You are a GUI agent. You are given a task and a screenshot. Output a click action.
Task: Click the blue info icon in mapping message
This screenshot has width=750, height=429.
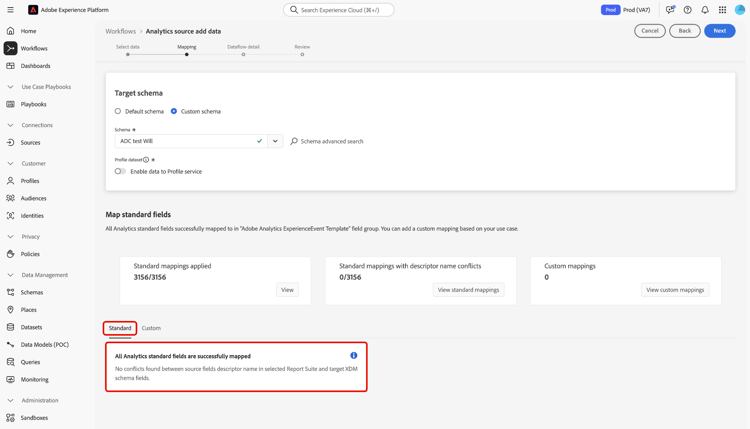(353, 355)
